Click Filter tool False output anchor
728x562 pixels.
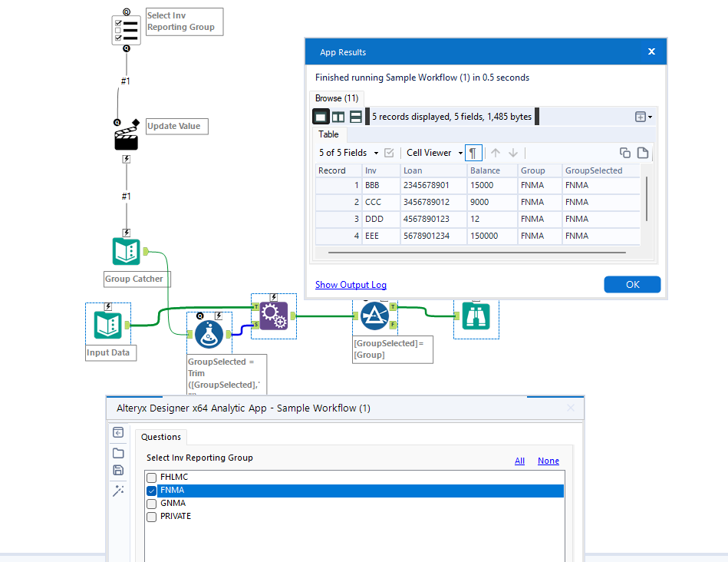point(394,325)
